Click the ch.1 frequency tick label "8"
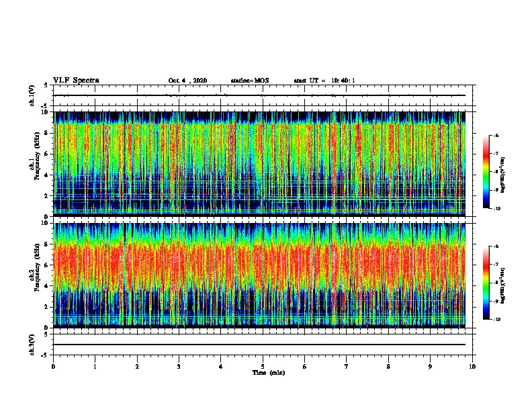This screenshot has width=532, height=411. pos(47,133)
